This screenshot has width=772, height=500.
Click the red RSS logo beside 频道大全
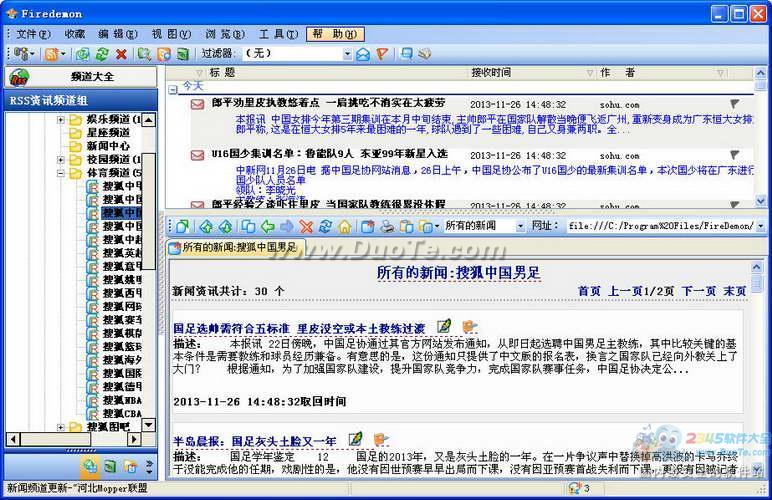point(20,77)
